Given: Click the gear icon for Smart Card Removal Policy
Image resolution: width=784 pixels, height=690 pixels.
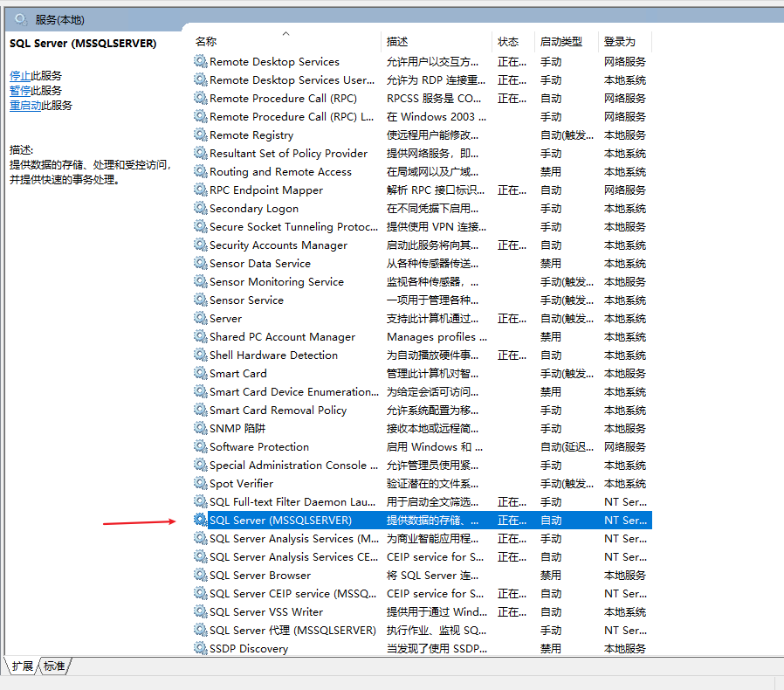Looking at the screenshot, I should click(x=201, y=410).
